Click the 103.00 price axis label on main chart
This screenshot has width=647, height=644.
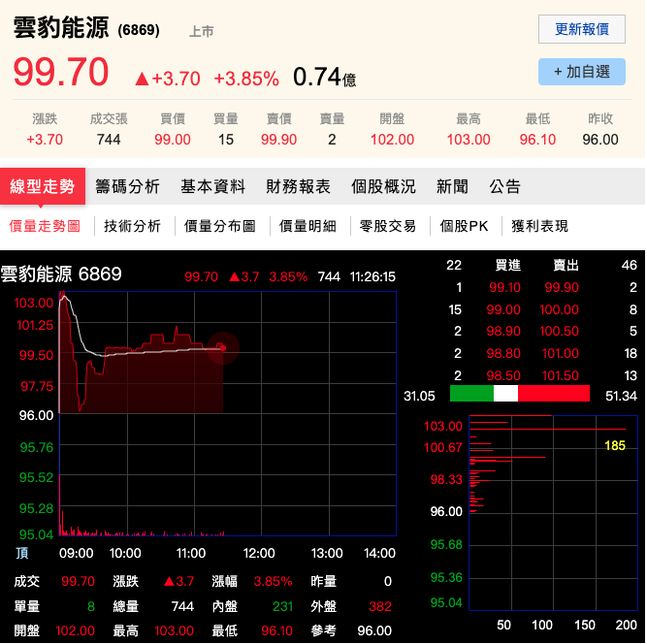click(34, 303)
